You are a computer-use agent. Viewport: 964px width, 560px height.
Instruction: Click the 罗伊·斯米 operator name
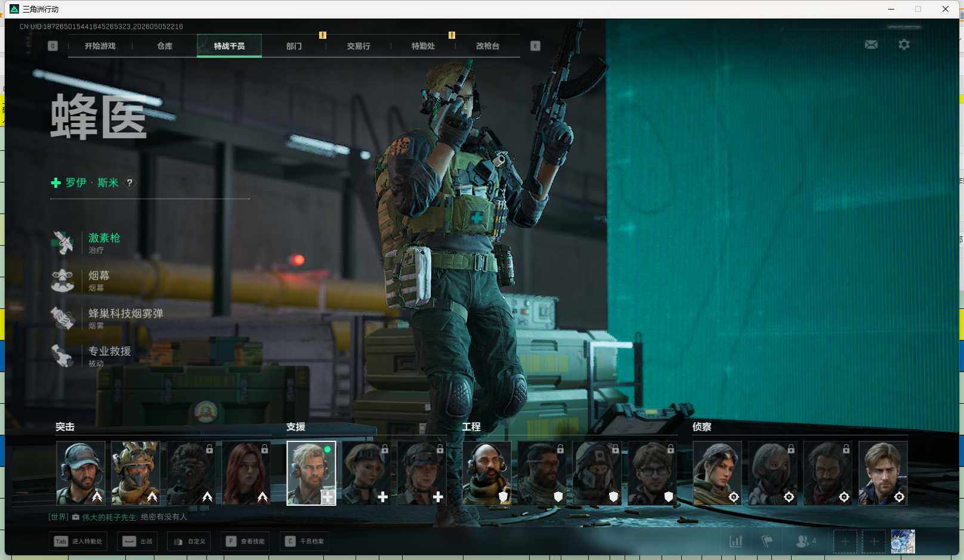point(92,183)
